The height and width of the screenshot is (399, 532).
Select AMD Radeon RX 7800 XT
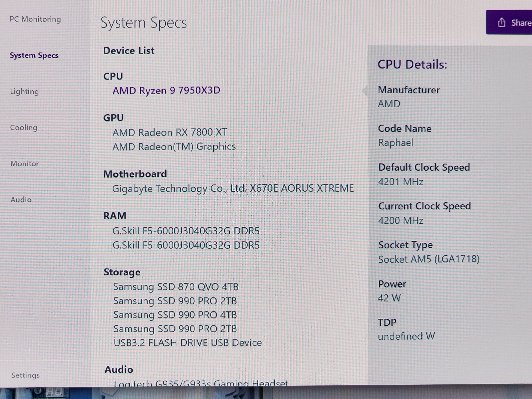click(x=170, y=132)
